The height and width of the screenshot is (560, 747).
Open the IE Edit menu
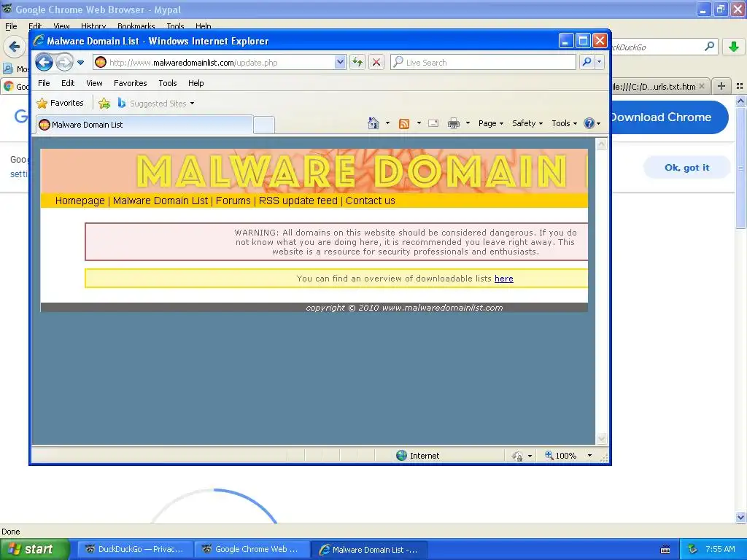tap(68, 83)
